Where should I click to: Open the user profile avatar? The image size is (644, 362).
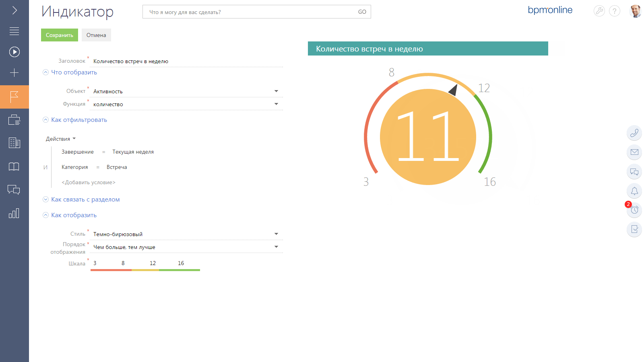tap(636, 11)
